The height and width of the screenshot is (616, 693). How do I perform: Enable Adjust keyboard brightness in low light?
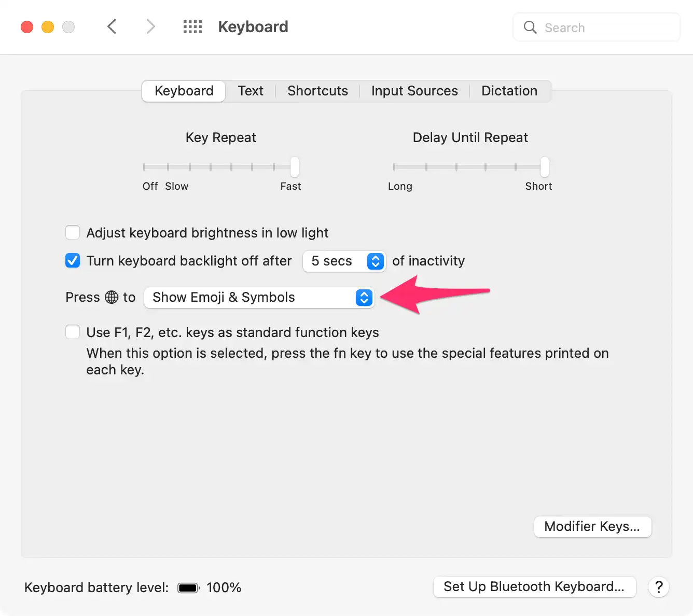pos(73,232)
